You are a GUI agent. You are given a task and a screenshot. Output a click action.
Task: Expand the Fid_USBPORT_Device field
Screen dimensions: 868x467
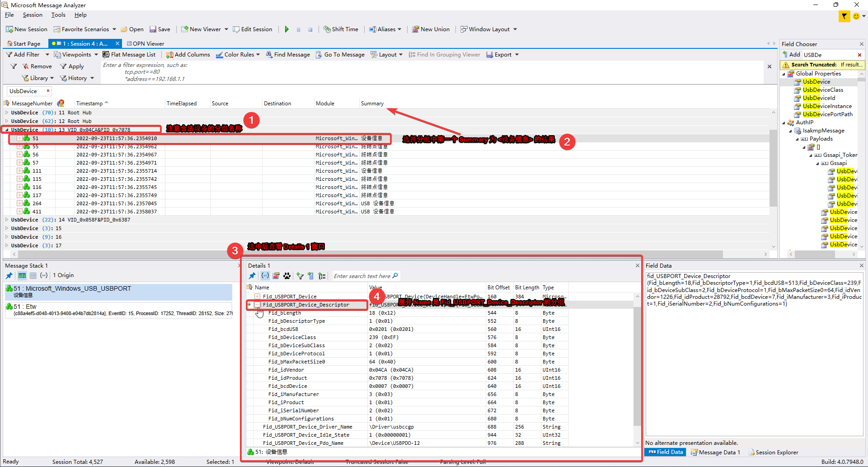pos(257,297)
